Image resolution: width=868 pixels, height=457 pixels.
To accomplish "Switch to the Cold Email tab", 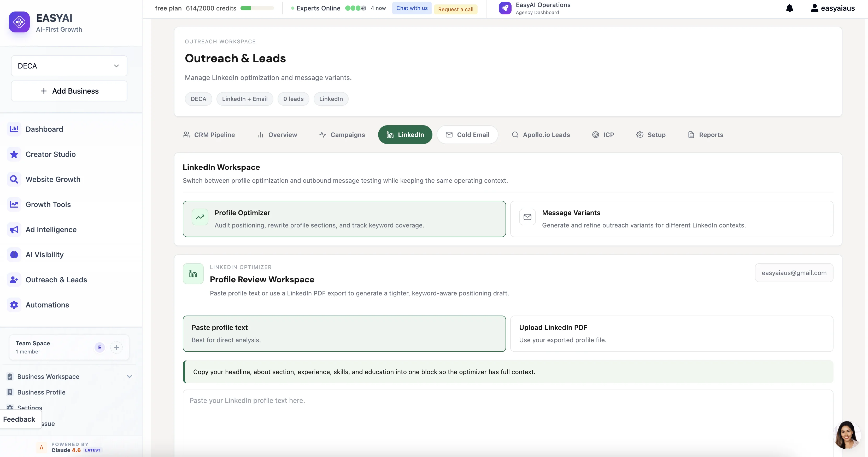I will [467, 135].
